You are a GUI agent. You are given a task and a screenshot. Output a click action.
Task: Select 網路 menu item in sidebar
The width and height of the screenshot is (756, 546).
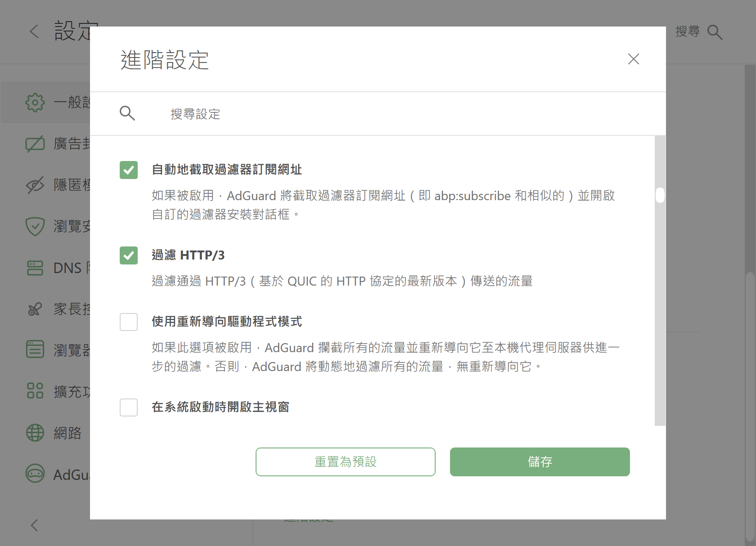(x=67, y=433)
